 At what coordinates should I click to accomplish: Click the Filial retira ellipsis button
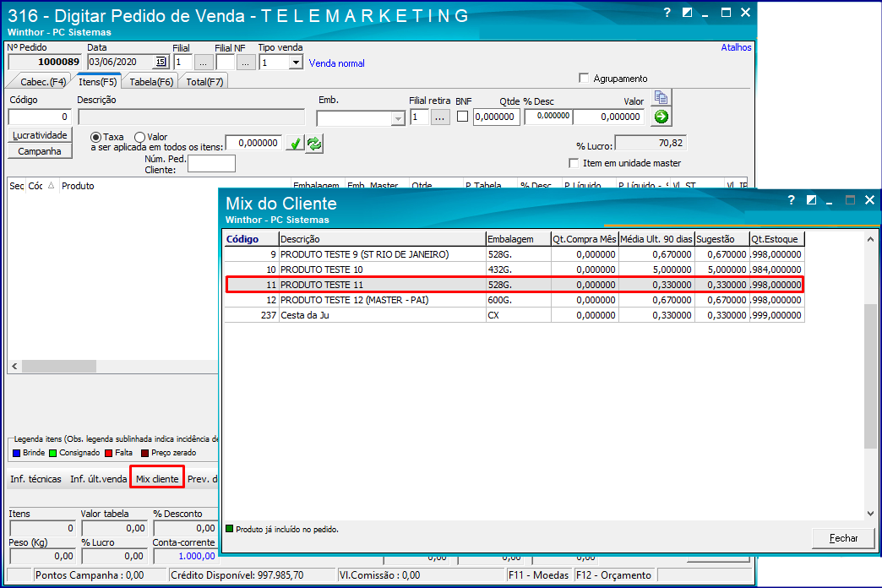coord(440,117)
